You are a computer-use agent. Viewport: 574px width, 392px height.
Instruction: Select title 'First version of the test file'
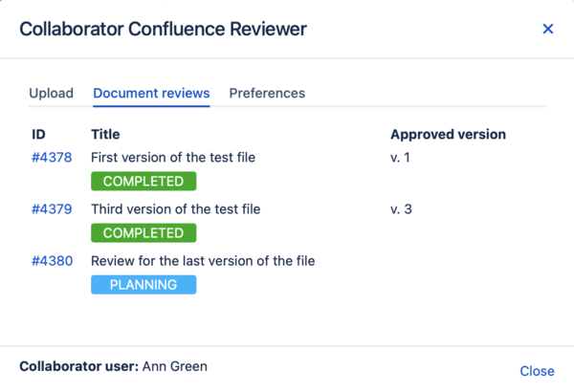[173, 158]
